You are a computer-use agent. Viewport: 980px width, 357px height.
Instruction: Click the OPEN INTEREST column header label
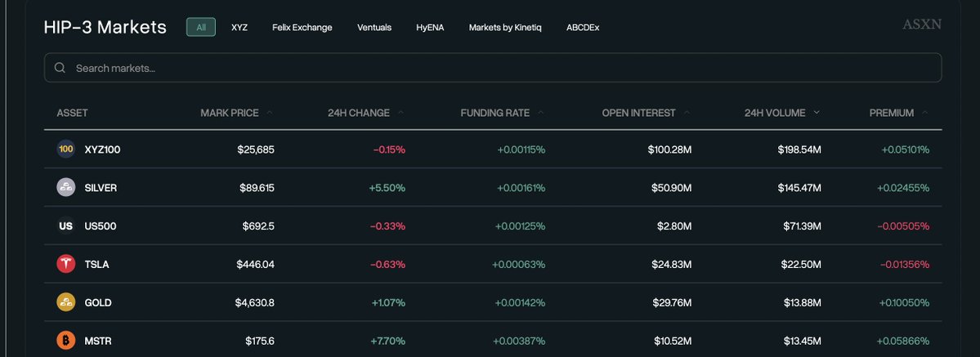(x=638, y=114)
